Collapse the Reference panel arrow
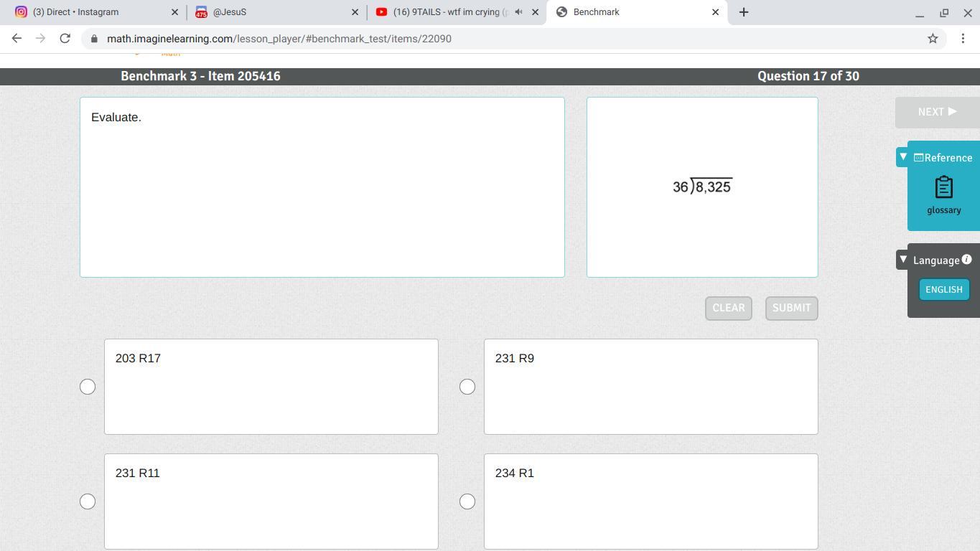The image size is (980, 551). click(x=903, y=156)
